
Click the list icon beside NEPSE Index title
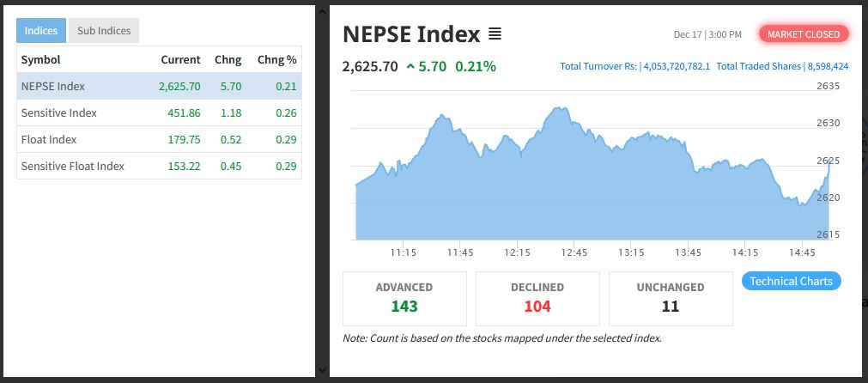pyautogui.click(x=495, y=34)
